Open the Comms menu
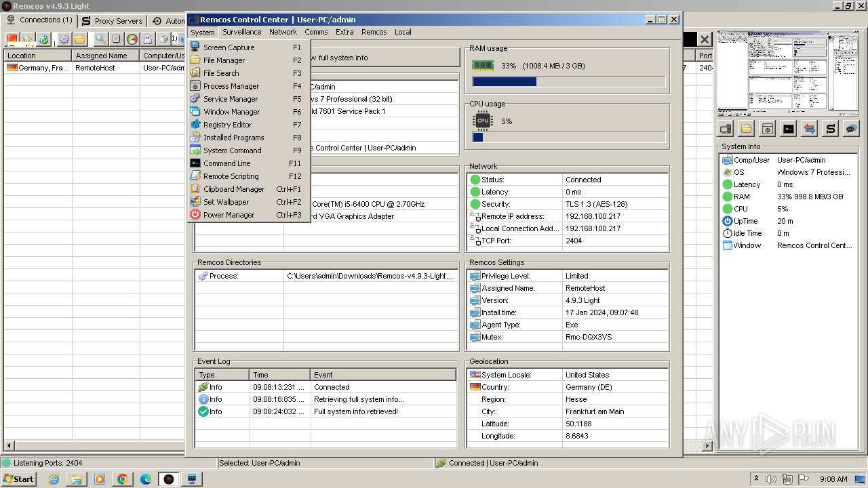 (x=316, y=32)
